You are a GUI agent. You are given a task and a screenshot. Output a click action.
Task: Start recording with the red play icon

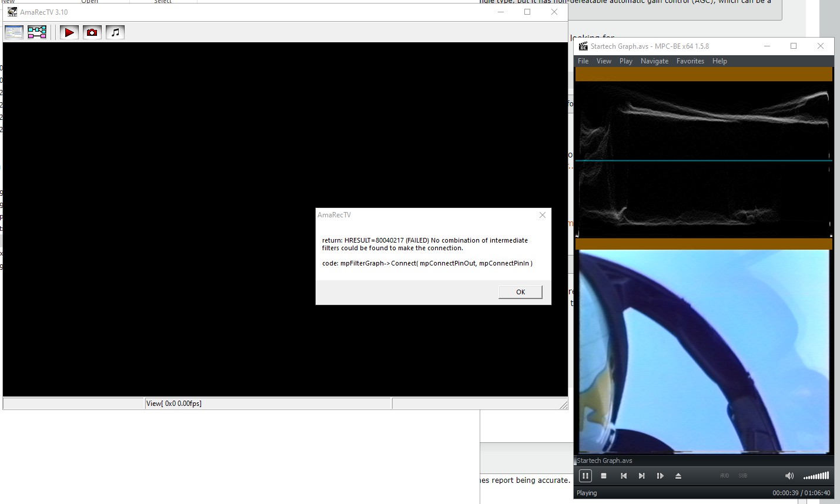(x=69, y=32)
